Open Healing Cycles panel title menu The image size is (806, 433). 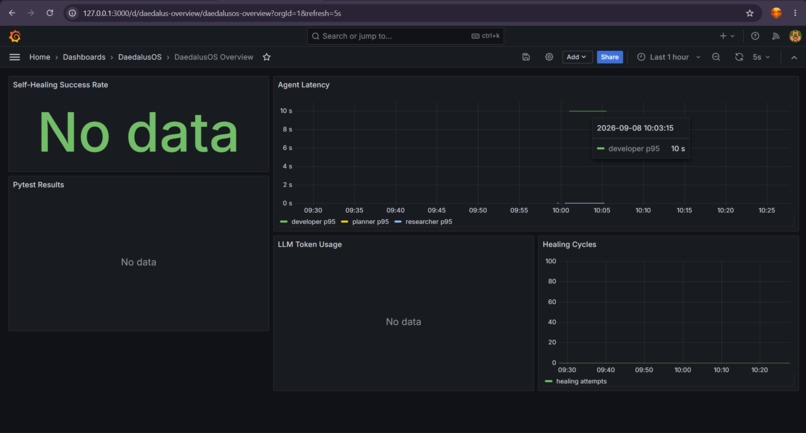pyautogui.click(x=569, y=244)
